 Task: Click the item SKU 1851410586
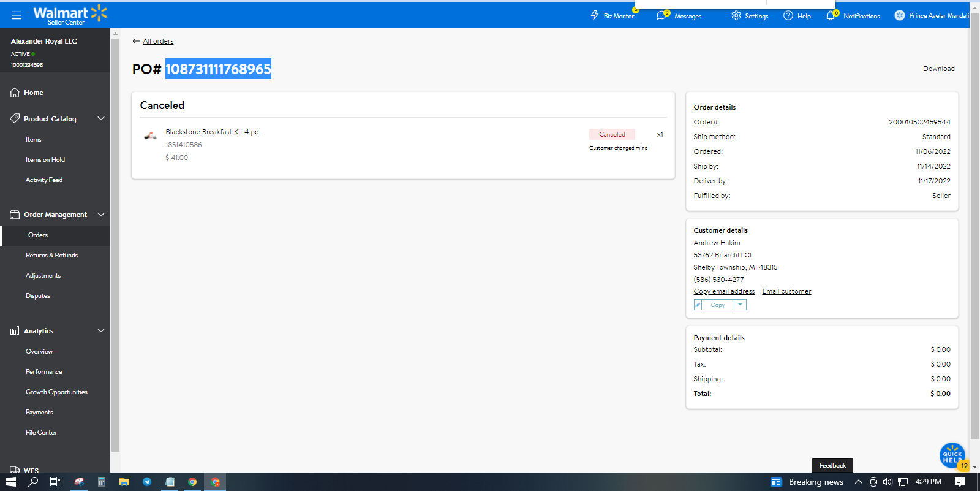[184, 145]
